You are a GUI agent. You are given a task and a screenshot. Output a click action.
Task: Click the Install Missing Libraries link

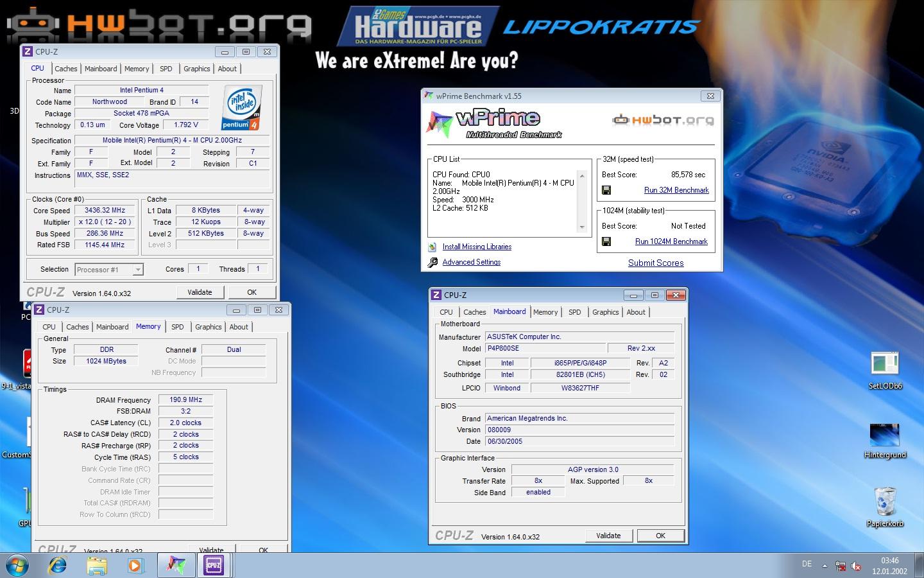[477, 247]
